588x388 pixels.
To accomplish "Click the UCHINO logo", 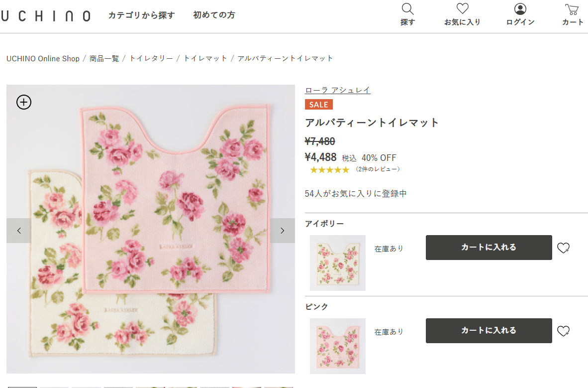I will (46, 15).
